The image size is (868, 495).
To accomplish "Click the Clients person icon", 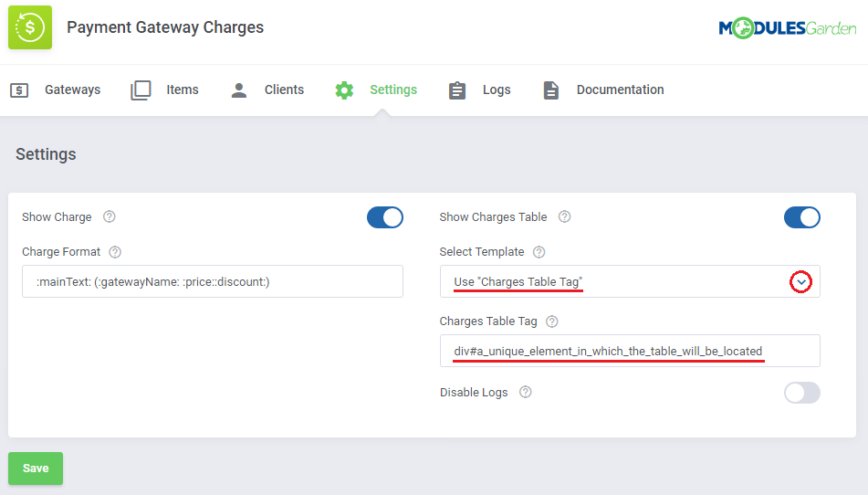I will point(238,90).
